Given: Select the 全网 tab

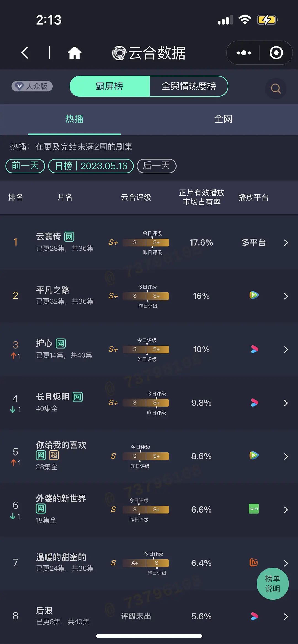Looking at the screenshot, I should 223,119.
